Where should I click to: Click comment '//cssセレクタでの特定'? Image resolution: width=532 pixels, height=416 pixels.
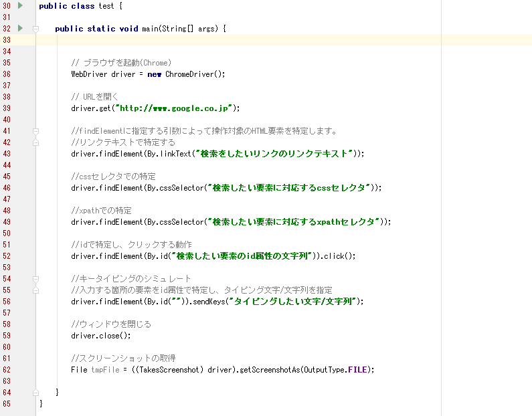113,177
